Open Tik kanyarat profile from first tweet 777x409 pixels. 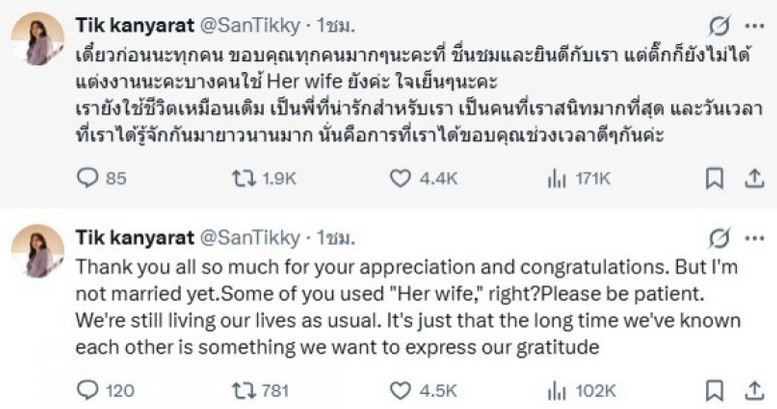(134, 24)
